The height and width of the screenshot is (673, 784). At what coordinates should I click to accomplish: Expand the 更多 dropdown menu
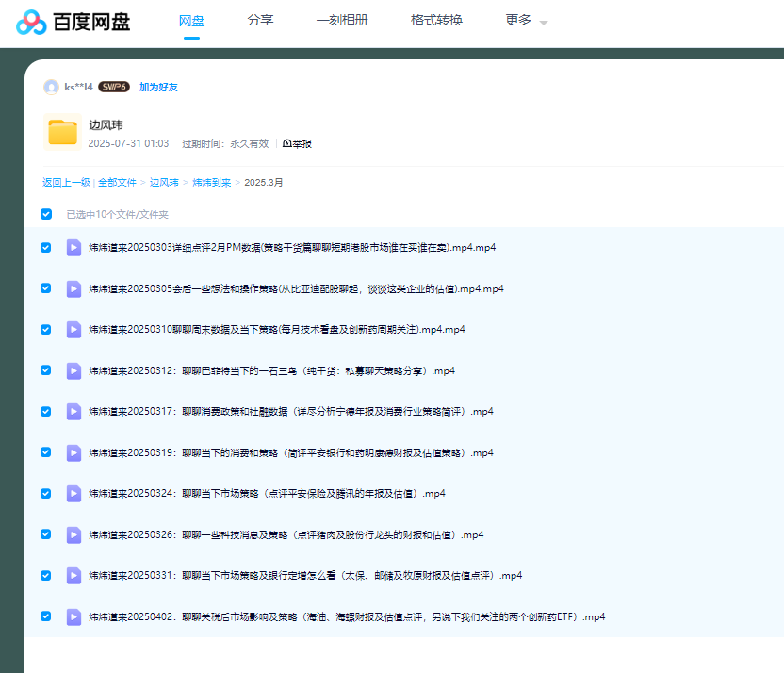click(x=526, y=21)
